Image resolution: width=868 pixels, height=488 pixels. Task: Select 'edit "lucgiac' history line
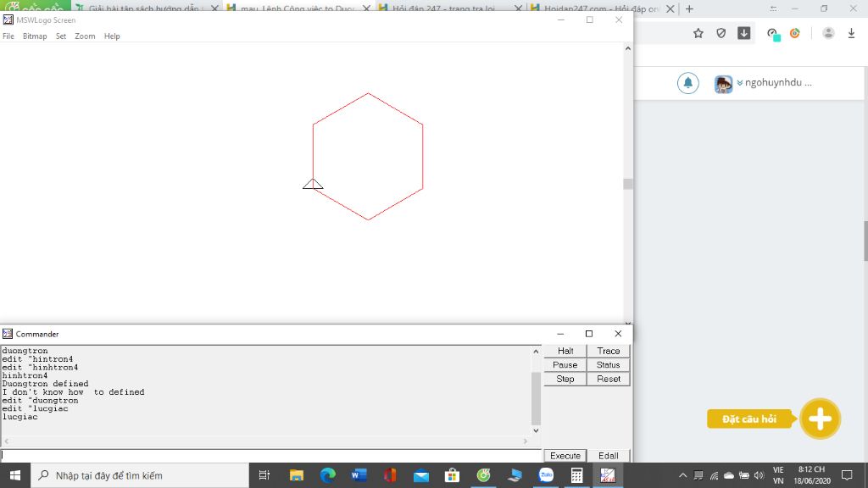coord(35,408)
